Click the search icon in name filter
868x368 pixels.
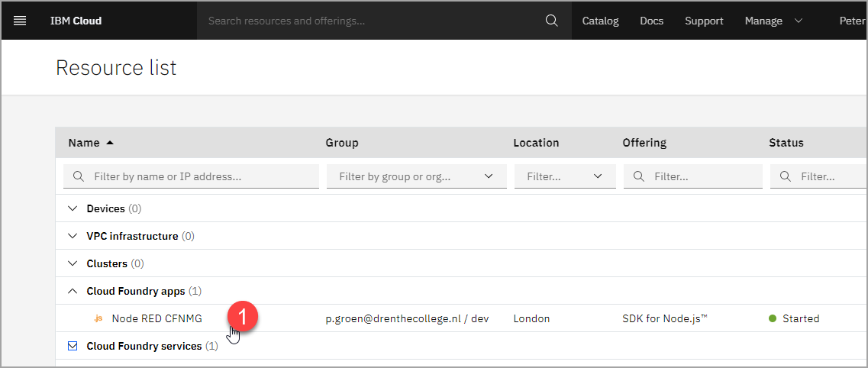[x=78, y=176]
